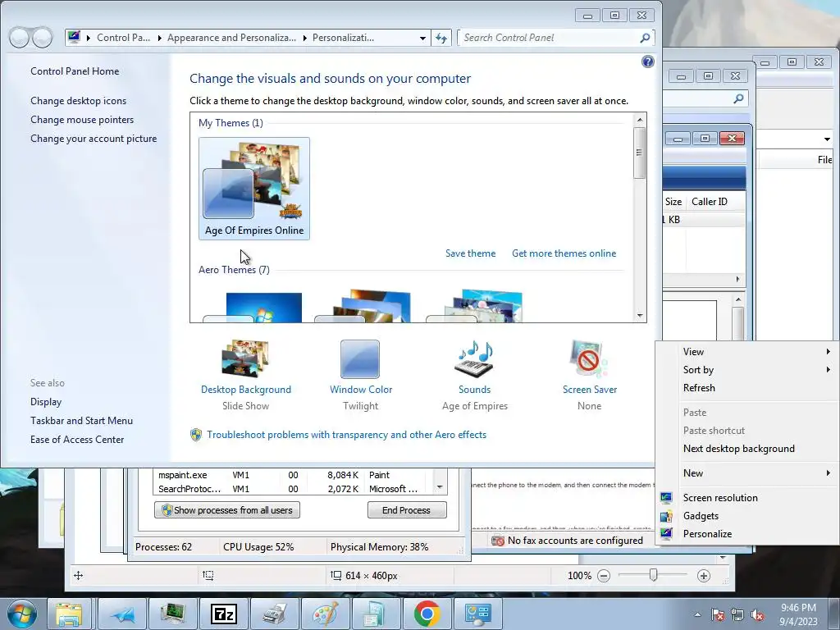Expand the arrow after Control Pa... breadcrumb
Screen dimensions: 840x630
(x=160, y=38)
